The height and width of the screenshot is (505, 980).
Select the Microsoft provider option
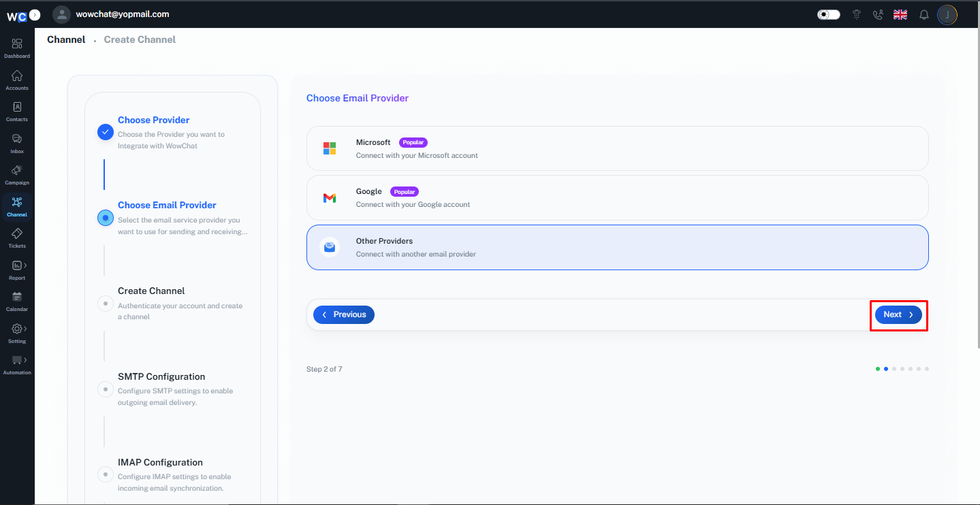tap(618, 148)
